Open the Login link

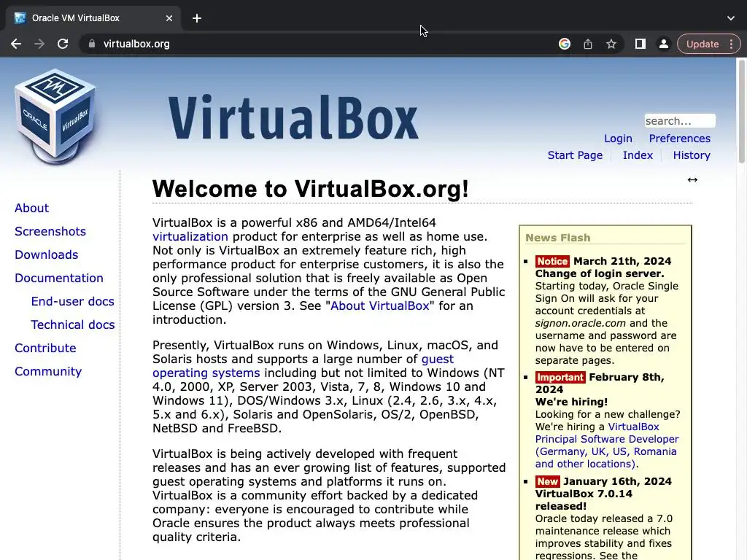point(618,139)
